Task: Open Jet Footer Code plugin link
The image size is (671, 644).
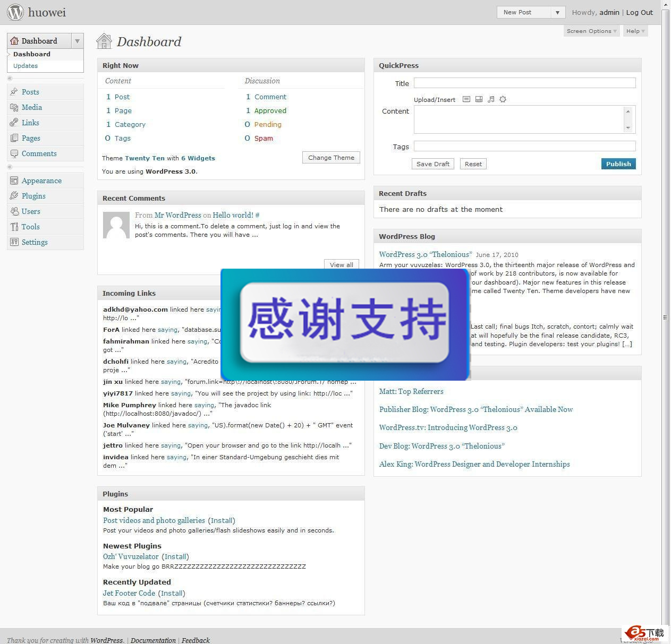Action: click(x=129, y=593)
